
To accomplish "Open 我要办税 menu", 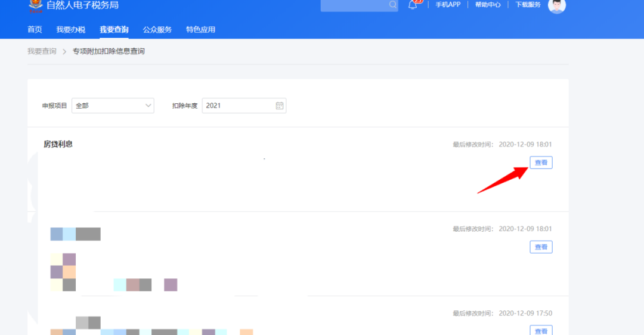I will pyautogui.click(x=70, y=30).
